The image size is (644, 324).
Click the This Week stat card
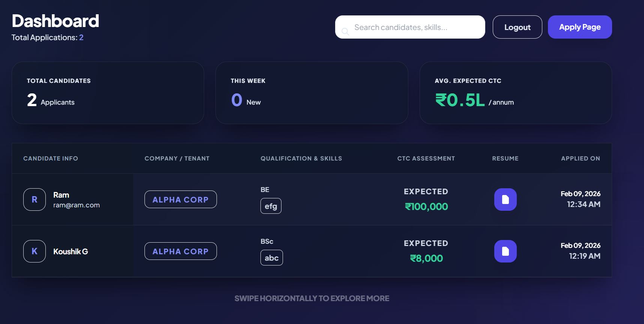[311, 93]
